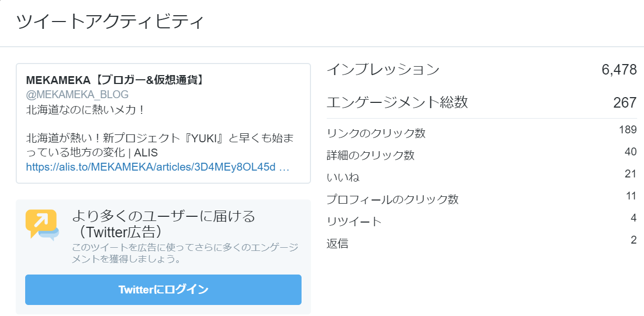Click the @MEKAMEKA_BLOG handle

click(x=77, y=94)
